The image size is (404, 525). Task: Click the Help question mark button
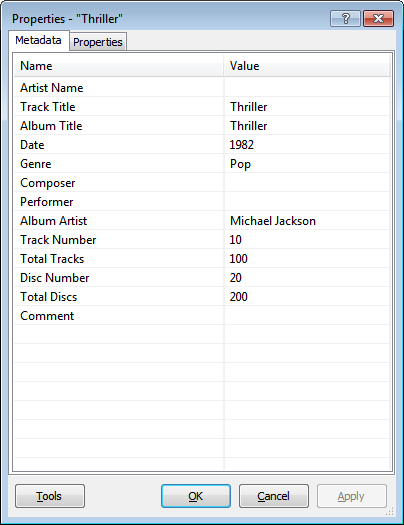pos(345,18)
